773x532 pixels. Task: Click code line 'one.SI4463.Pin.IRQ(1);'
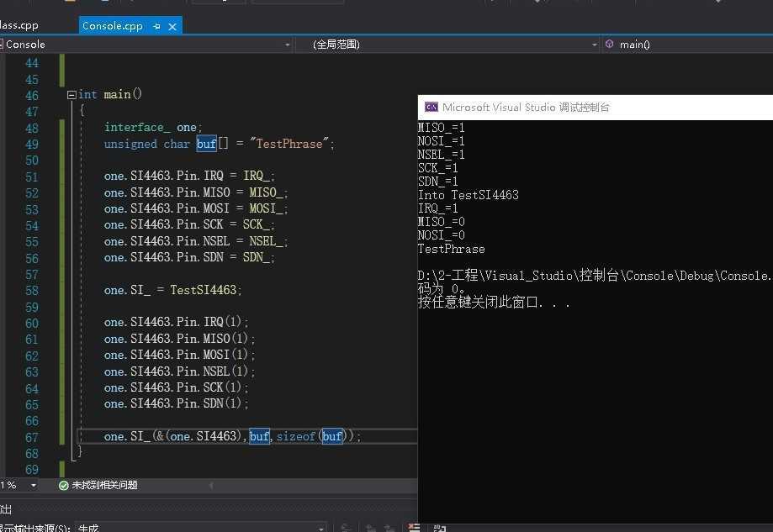coord(177,322)
